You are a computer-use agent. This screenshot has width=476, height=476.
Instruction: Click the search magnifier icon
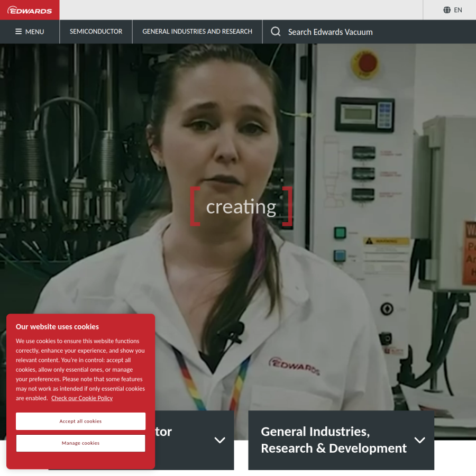point(276,31)
